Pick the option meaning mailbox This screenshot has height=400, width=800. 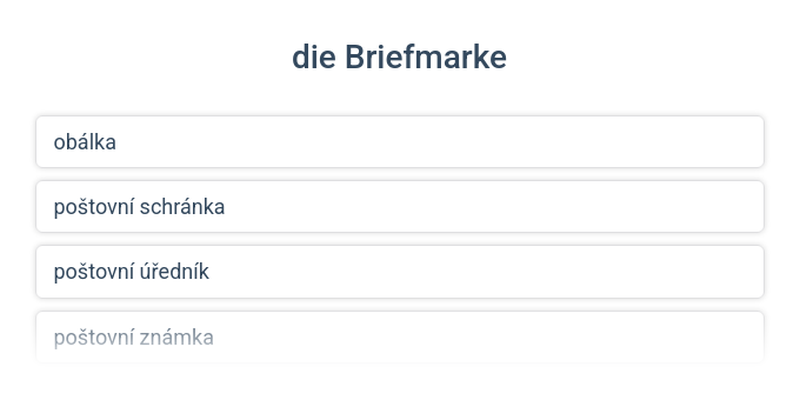400,207
